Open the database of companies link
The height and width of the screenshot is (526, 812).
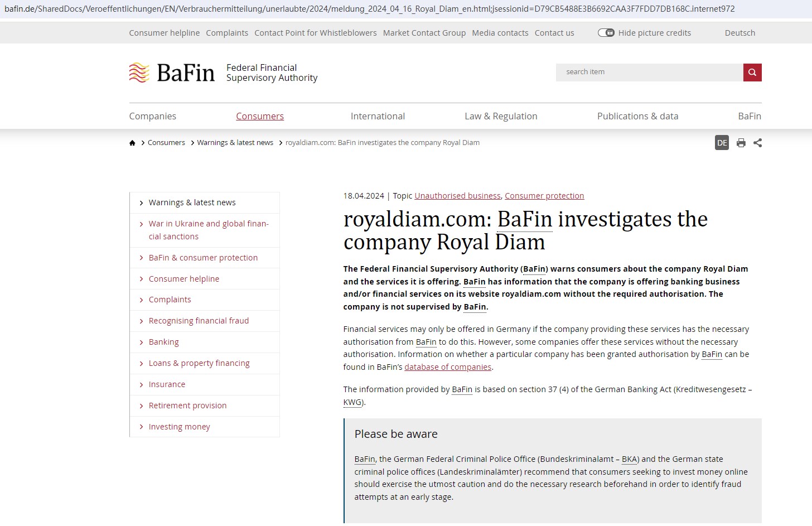pos(448,367)
